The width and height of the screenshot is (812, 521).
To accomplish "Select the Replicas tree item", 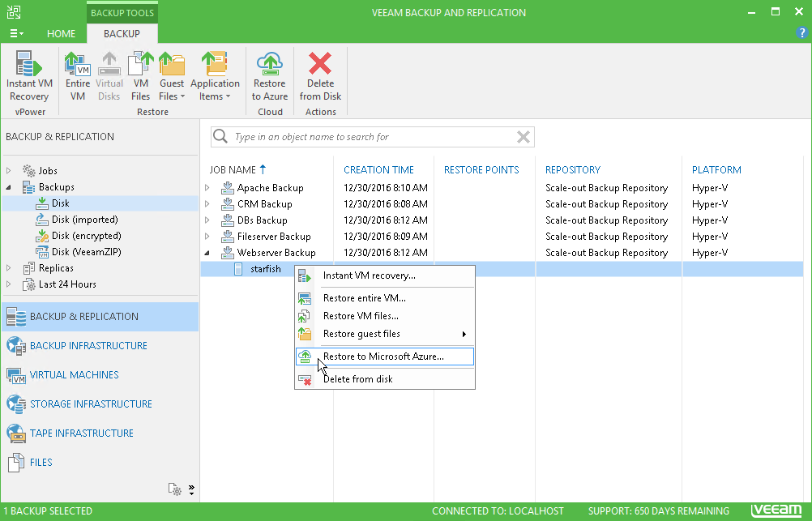I will pyautogui.click(x=56, y=268).
